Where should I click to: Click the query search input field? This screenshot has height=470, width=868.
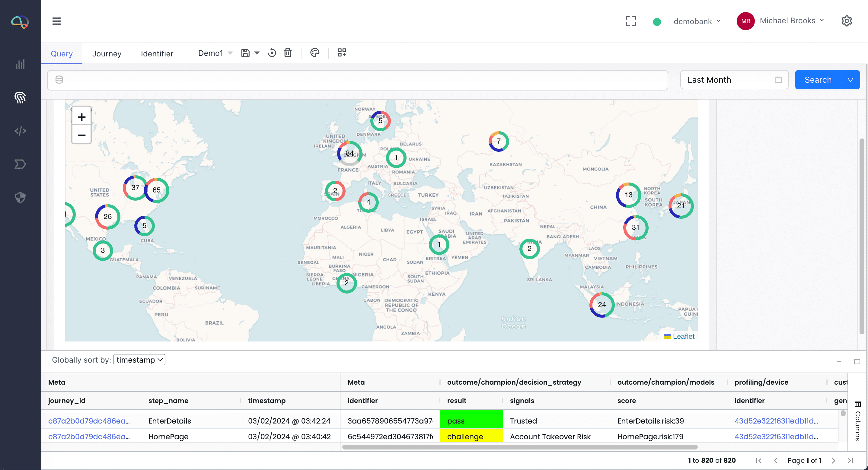(369, 80)
